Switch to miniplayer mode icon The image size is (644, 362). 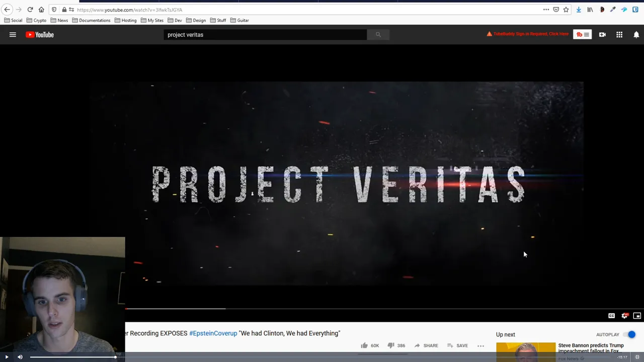(x=637, y=316)
